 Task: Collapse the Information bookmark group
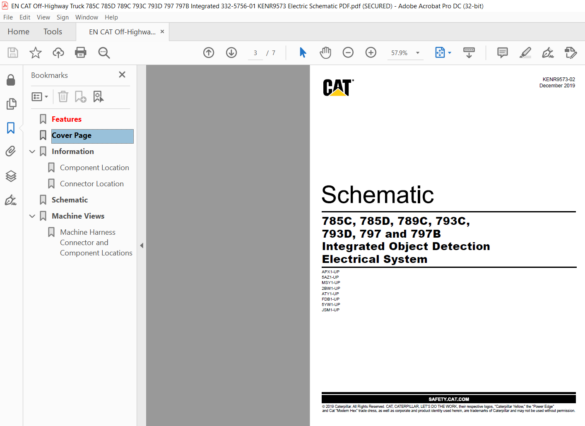click(x=32, y=151)
